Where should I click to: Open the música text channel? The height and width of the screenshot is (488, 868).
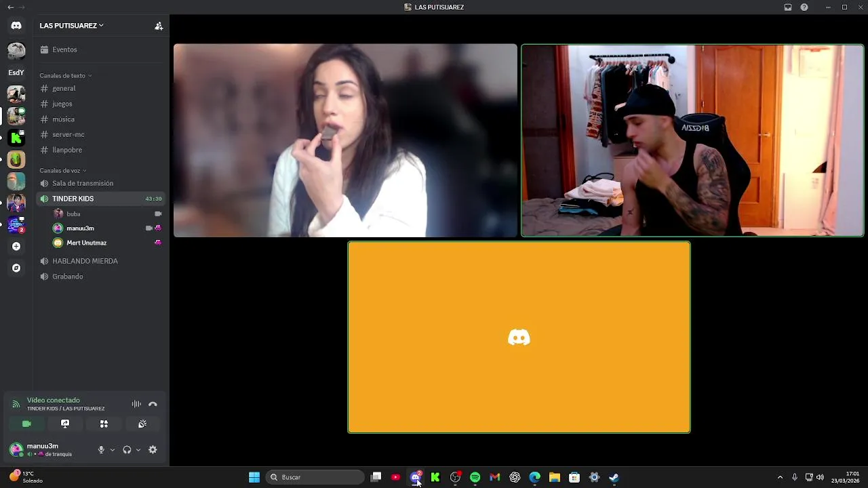point(102,119)
